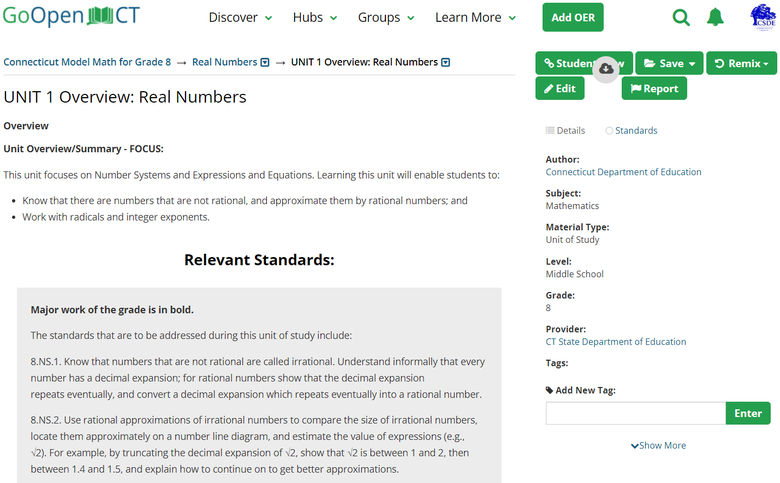
Task: Switch to the Details view
Action: click(565, 130)
